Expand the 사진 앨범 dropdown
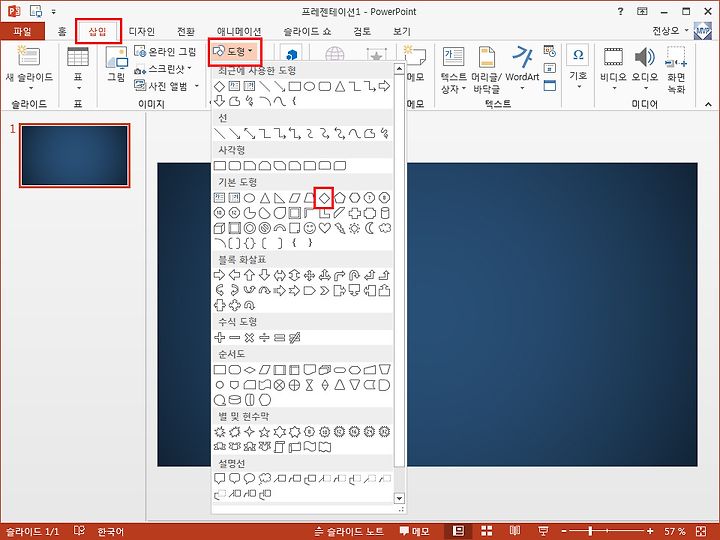 click(x=197, y=85)
